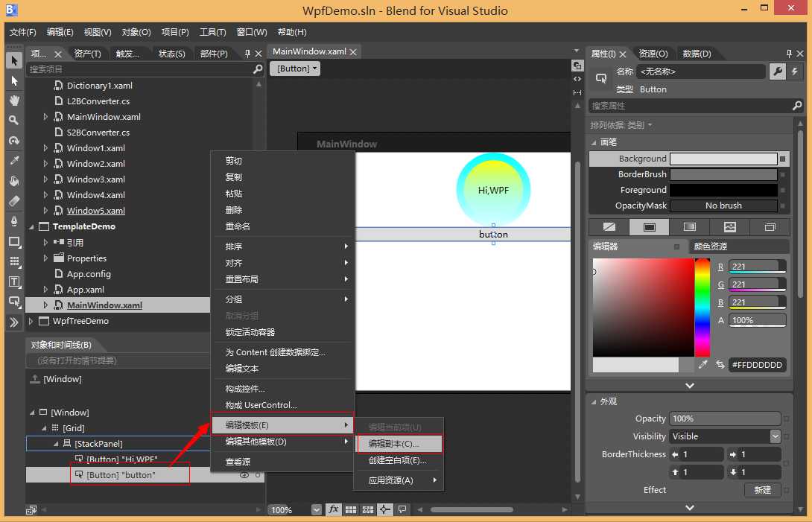Open the Assets chevron in toolbar

coord(14,322)
